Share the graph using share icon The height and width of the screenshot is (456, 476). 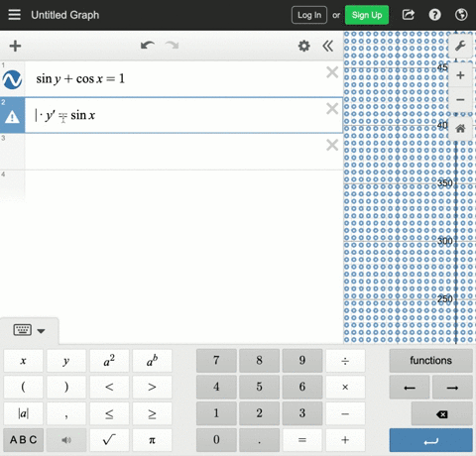[x=409, y=15]
